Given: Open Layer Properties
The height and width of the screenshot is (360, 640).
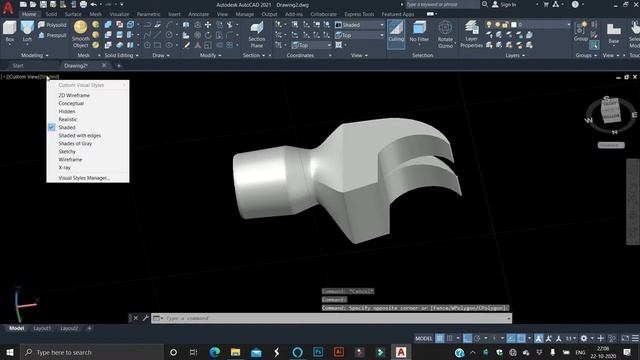Looking at the screenshot, I should 471,34.
